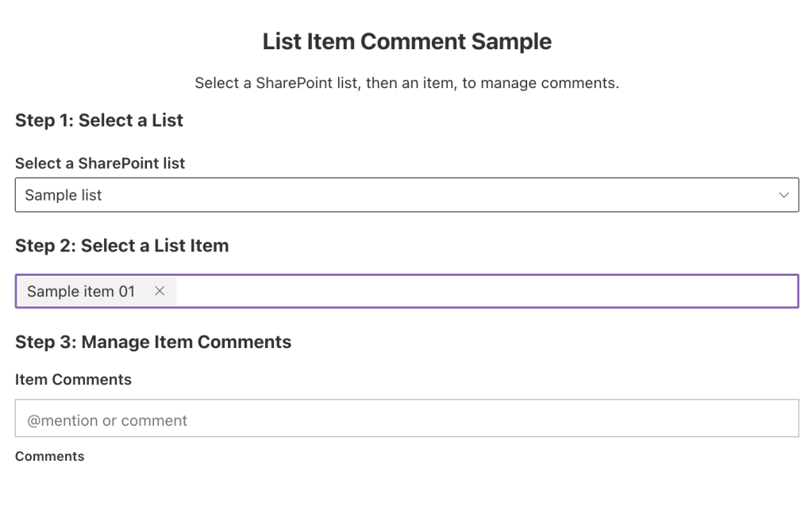This screenshot has width=812, height=521.
Task: Click the 'Select a SharePoint list' label
Action: point(100,163)
